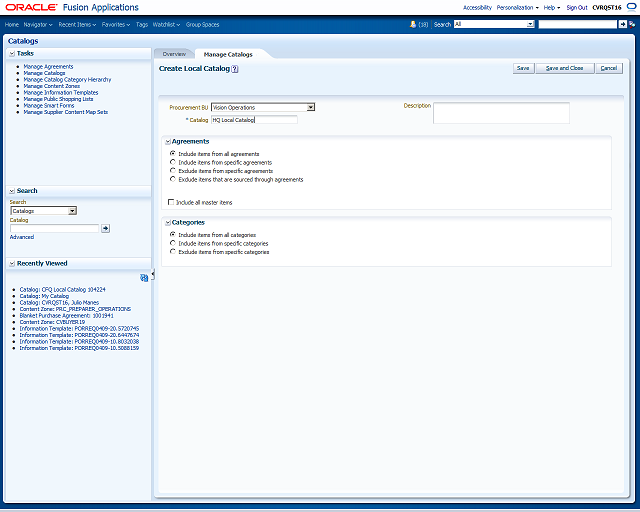Click the Catalog name input field

pyautogui.click(x=254, y=120)
